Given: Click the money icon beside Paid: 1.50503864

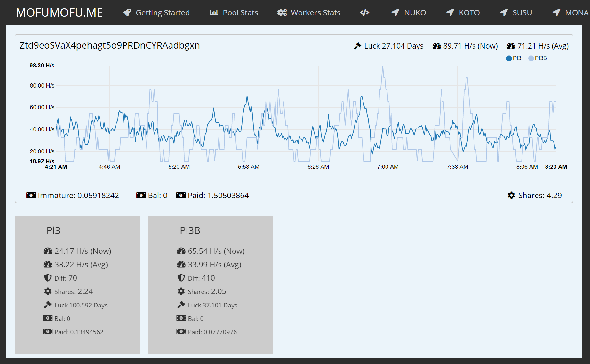Looking at the screenshot, I should 182,195.
